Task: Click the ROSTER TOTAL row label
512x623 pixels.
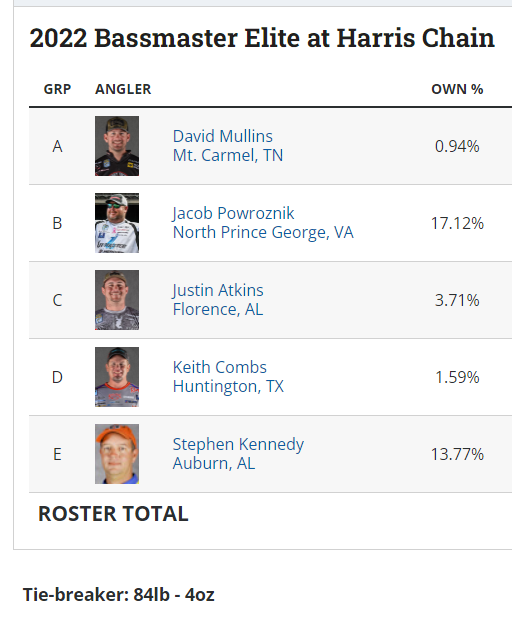Action: coord(113,514)
